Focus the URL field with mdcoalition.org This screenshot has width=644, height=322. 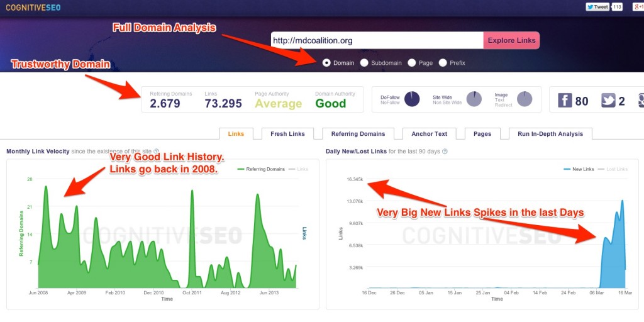(x=377, y=40)
